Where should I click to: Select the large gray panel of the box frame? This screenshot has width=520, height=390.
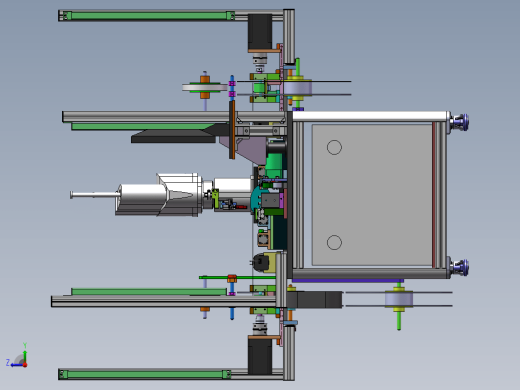coord(372,195)
